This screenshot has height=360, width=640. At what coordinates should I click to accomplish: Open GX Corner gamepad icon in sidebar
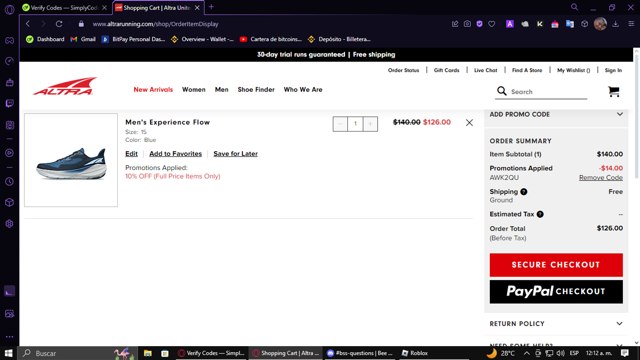[x=9, y=40]
